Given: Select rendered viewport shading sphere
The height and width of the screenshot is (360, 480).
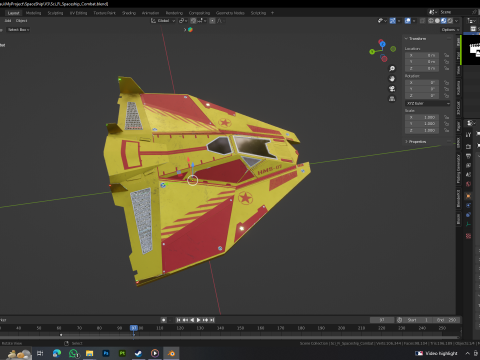Looking at the screenshot, I should point(450,21).
